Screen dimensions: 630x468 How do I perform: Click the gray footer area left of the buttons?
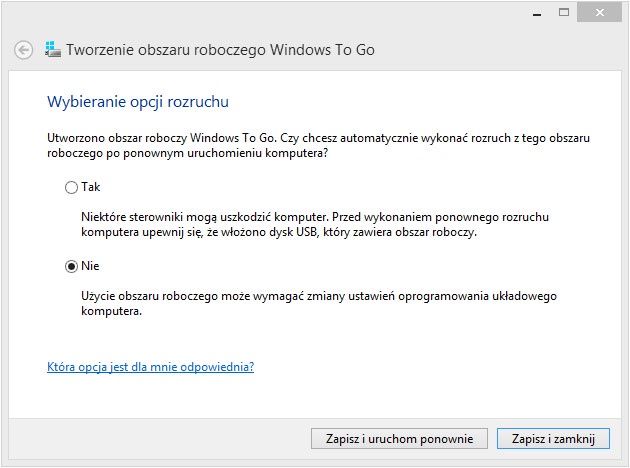tap(160, 439)
